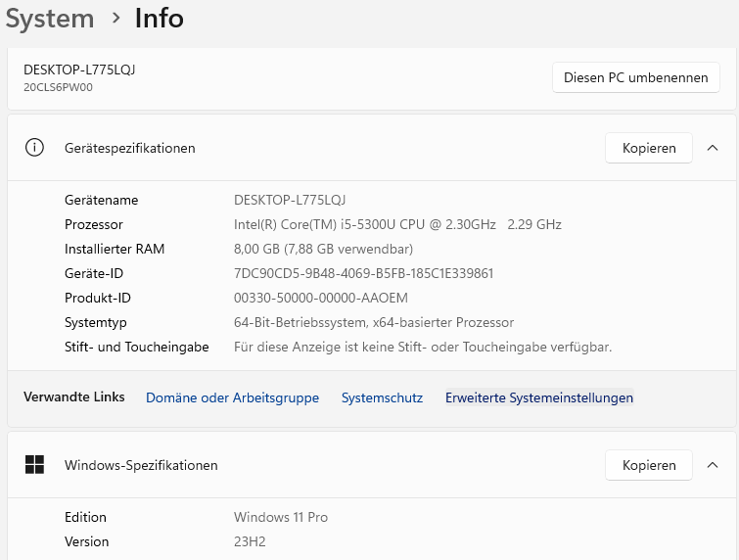
Task: Click the Prozessor label
Action: [94, 224]
